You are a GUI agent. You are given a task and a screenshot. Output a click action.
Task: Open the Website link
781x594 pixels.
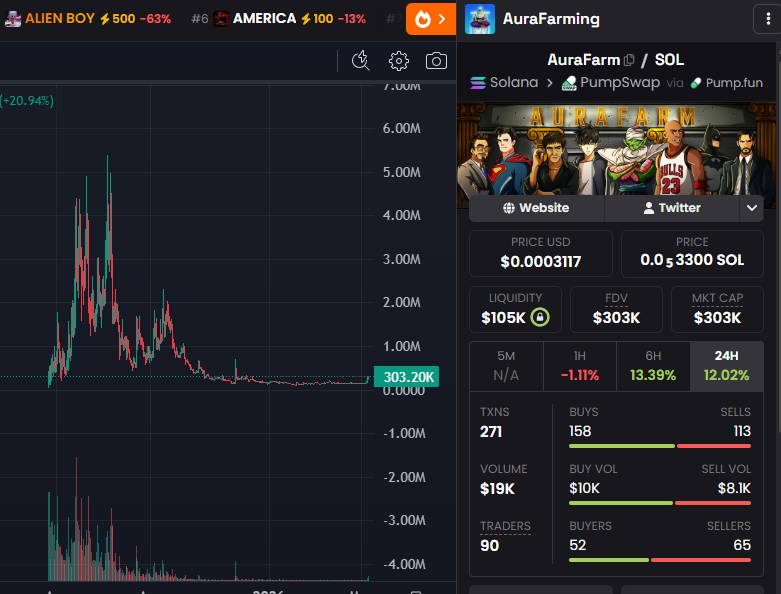(x=536, y=208)
